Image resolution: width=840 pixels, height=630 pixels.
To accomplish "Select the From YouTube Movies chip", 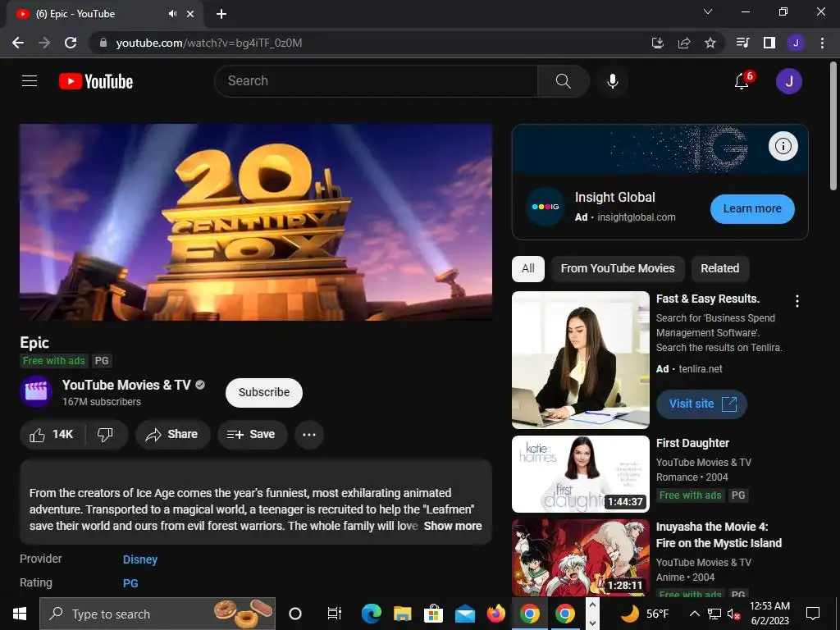I will point(618,268).
